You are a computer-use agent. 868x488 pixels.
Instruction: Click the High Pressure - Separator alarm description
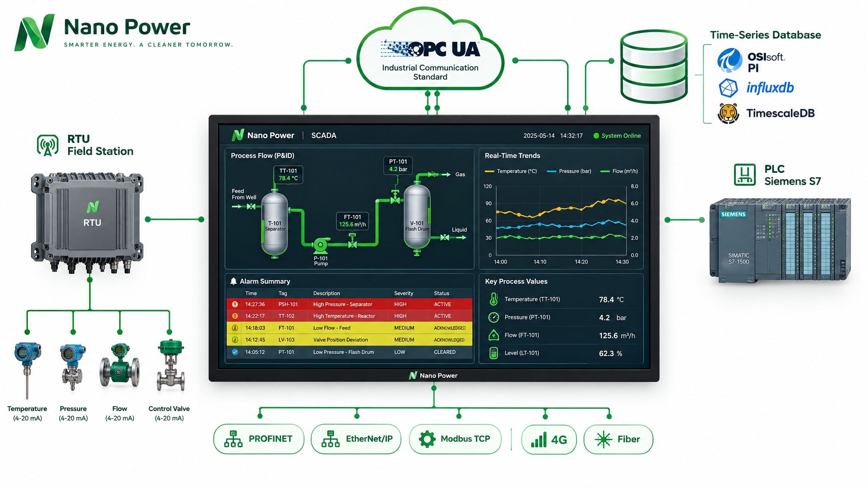342,304
